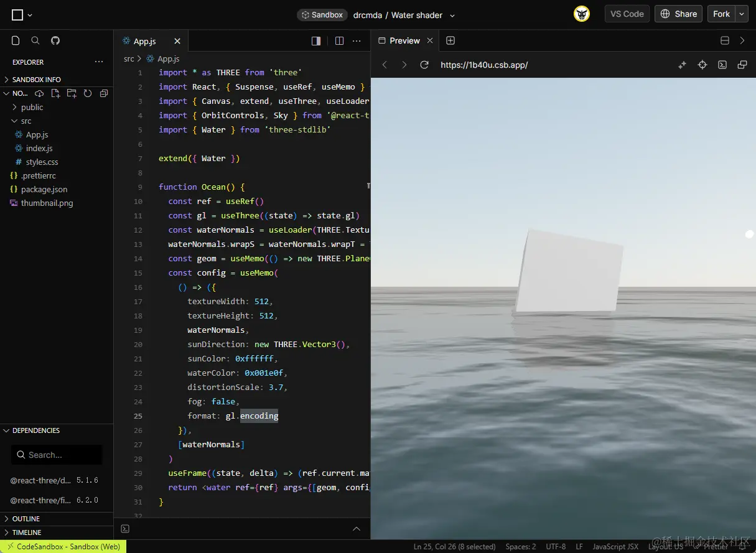Focus the dependency Search input

pyautogui.click(x=57, y=455)
